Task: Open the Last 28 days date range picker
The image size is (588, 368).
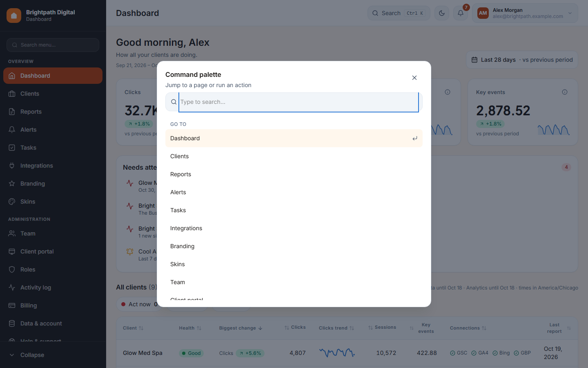Action: (522, 60)
